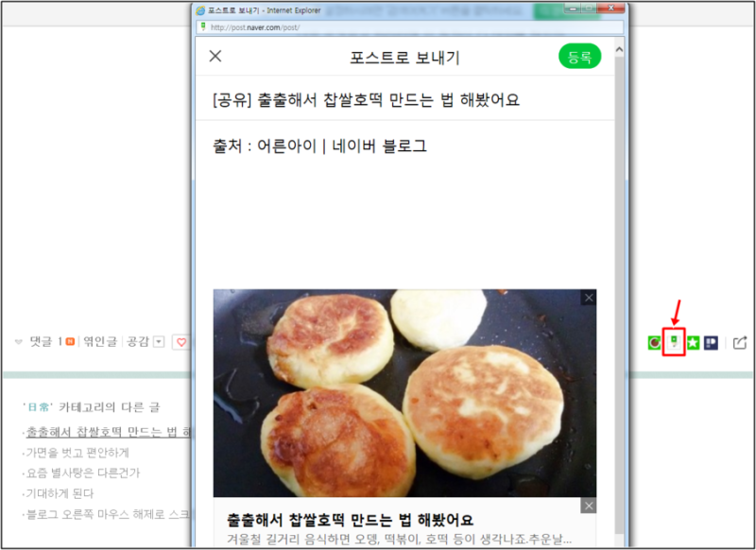Screen dimensions: 756x550
Task: Click the link preview title 출출해서 찹쌀호떡
Action: tap(350, 520)
